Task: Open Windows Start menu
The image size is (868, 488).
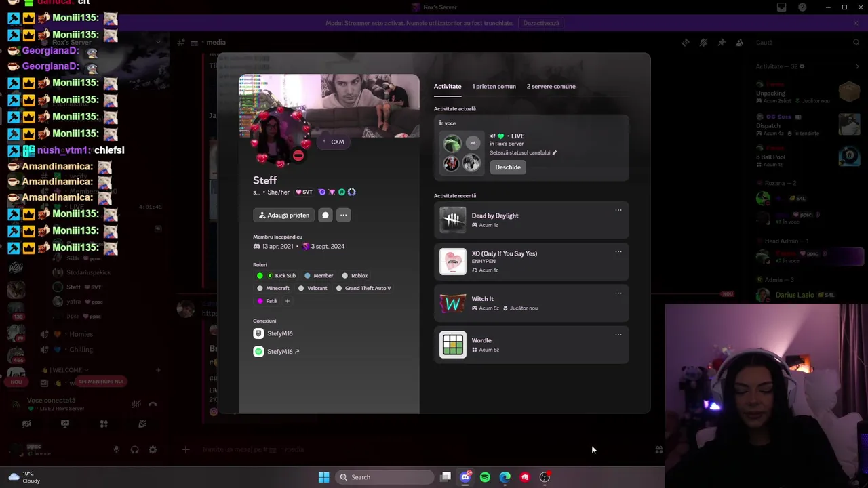Action: click(x=323, y=477)
